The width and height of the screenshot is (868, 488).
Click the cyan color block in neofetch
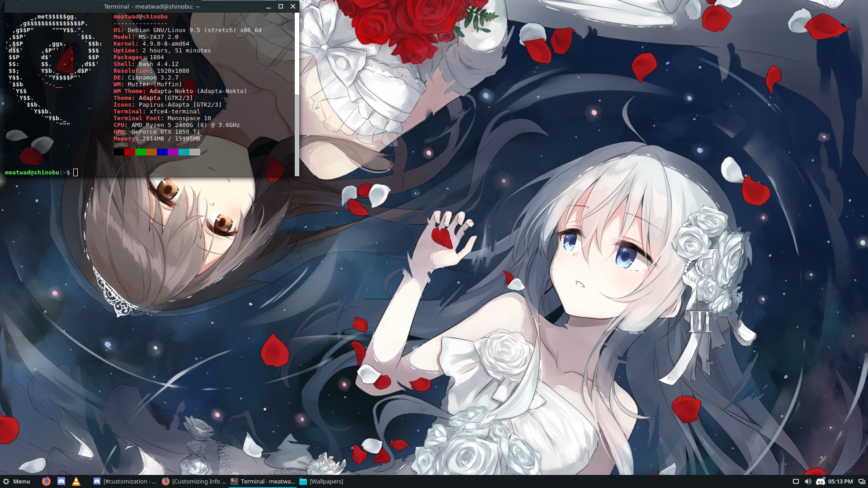(x=184, y=152)
